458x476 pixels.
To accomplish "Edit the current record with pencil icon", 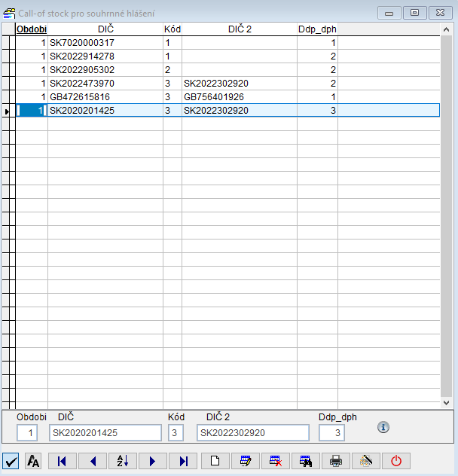I will 246,461.
